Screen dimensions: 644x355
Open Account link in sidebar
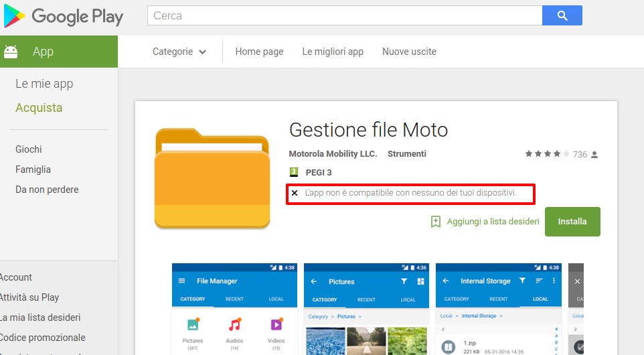15,277
